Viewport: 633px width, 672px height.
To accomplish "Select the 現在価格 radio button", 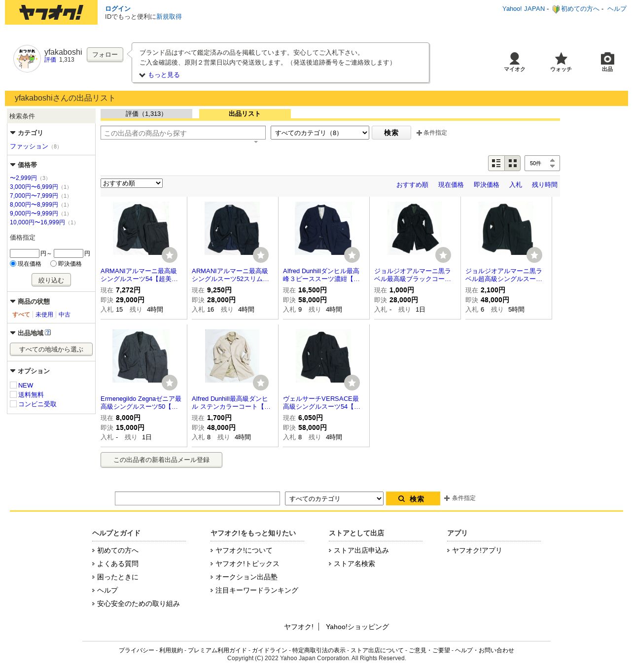I will tap(13, 264).
